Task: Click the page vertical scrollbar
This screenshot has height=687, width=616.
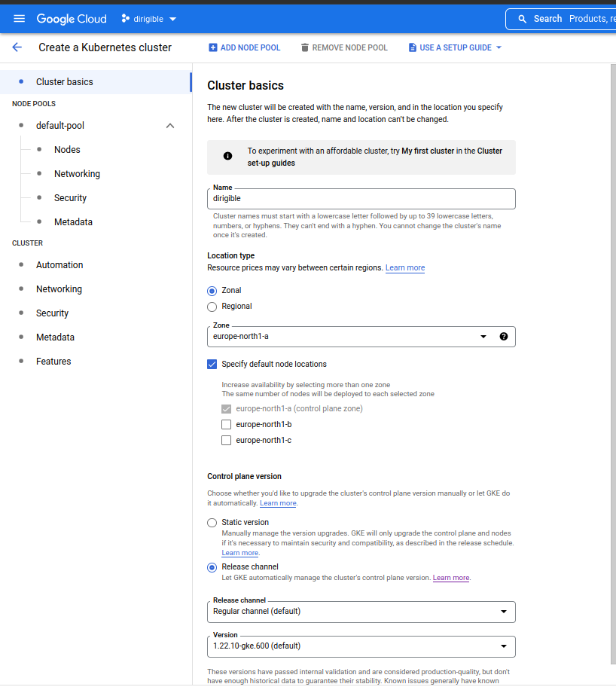Action: point(613,364)
